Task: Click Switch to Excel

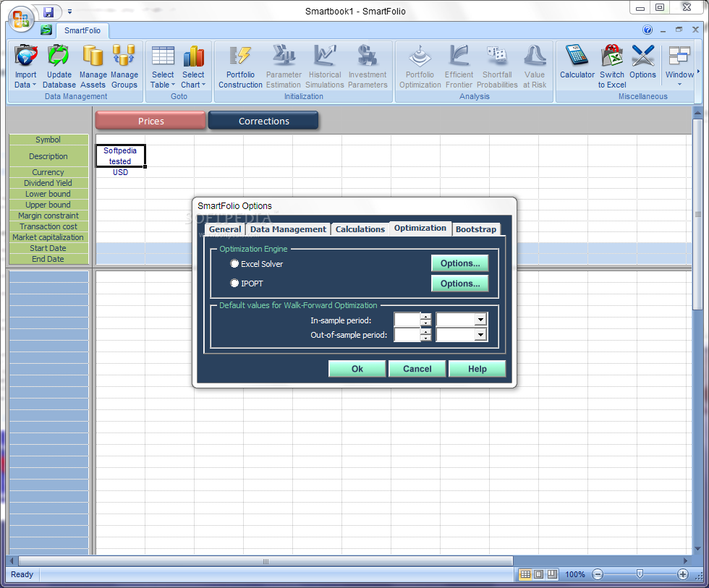Action: [612, 67]
